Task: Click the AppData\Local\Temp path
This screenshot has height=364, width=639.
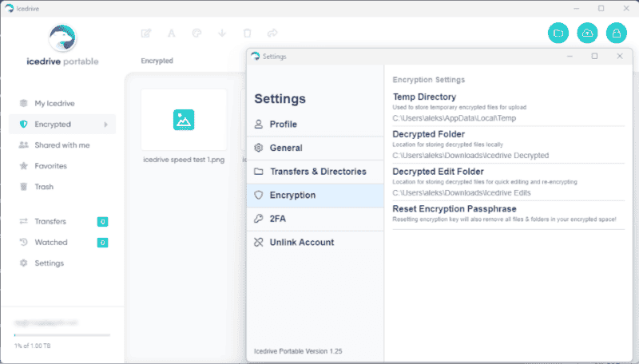Action: pyautogui.click(x=454, y=118)
